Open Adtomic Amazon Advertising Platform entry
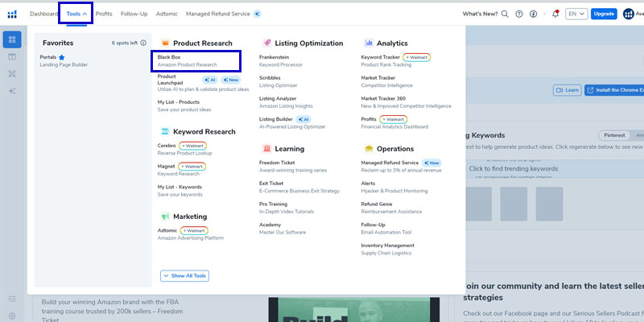This screenshot has height=322, width=644. tap(191, 234)
